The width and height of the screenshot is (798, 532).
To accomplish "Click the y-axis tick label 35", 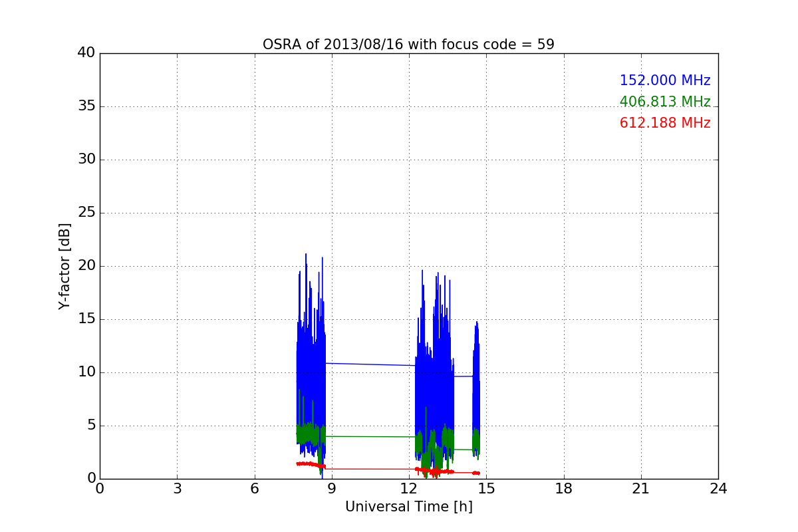I will [x=86, y=106].
